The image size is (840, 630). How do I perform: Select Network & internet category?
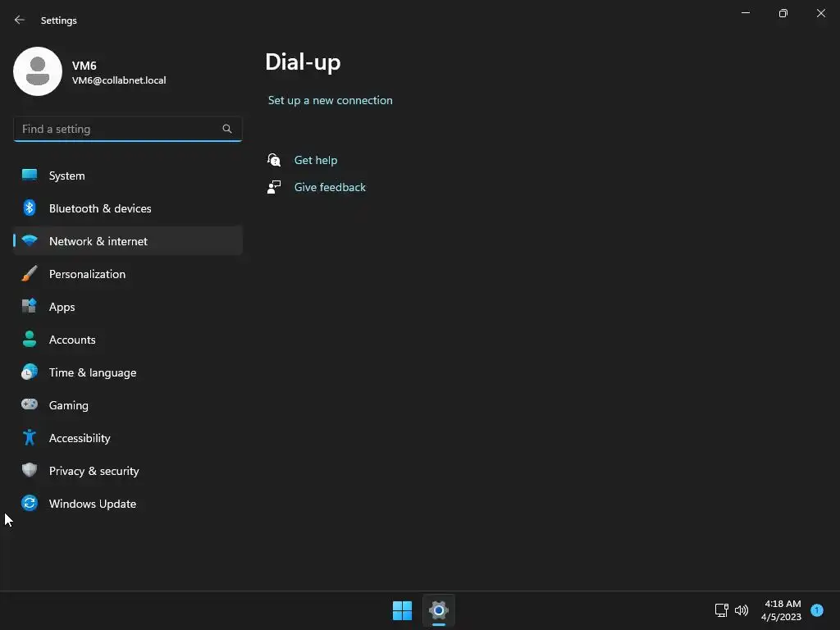coord(127,241)
